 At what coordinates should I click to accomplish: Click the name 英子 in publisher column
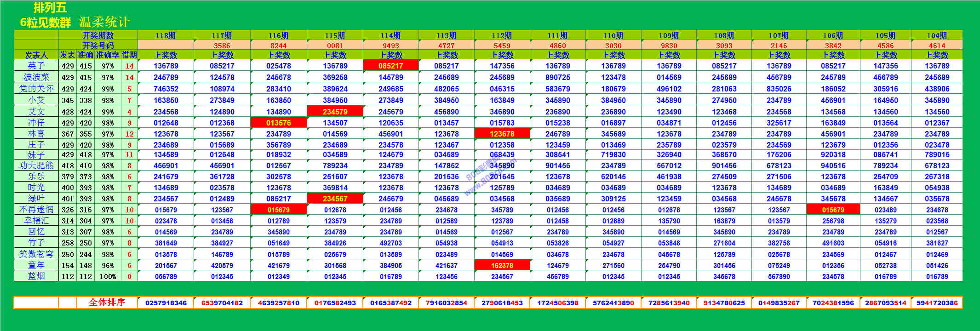(36, 66)
